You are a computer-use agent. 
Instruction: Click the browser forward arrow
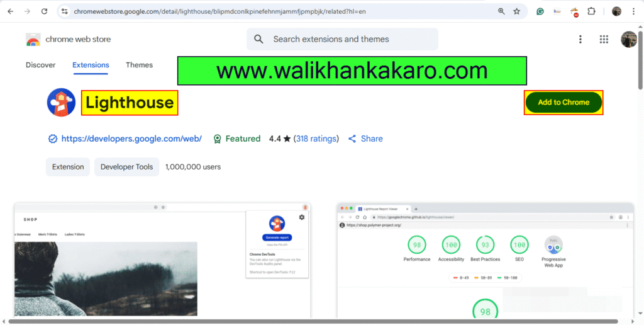[x=28, y=11]
